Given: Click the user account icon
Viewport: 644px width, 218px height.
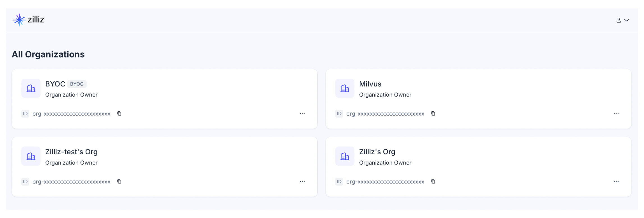Looking at the screenshot, I should (619, 20).
